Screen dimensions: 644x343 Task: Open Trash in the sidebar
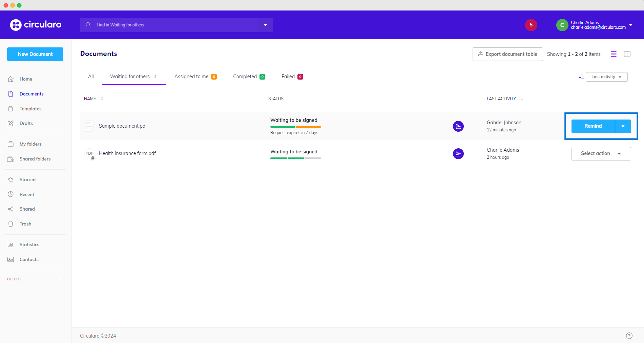[25, 224]
